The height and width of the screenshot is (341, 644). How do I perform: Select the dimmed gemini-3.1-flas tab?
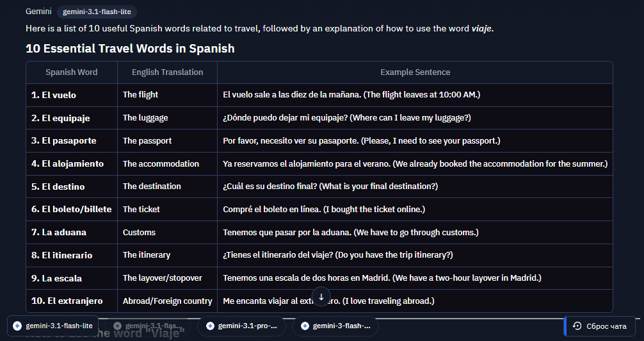coord(148,326)
